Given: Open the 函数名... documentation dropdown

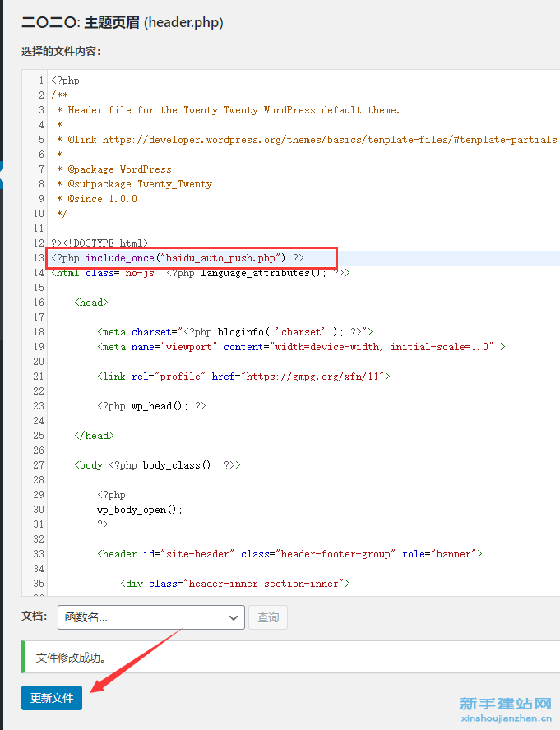Looking at the screenshot, I should pos(151,617).
